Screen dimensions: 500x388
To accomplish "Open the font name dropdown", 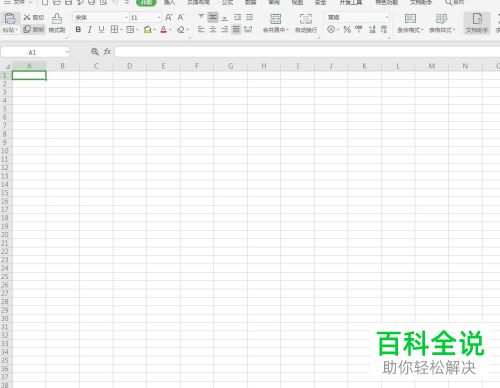I will point(126,17).
